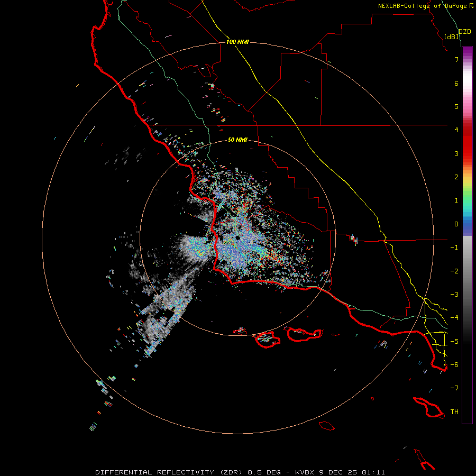Click the DZD product label above the colorbar
Viewport: 476px width, 476px height.
pos(464,32)
